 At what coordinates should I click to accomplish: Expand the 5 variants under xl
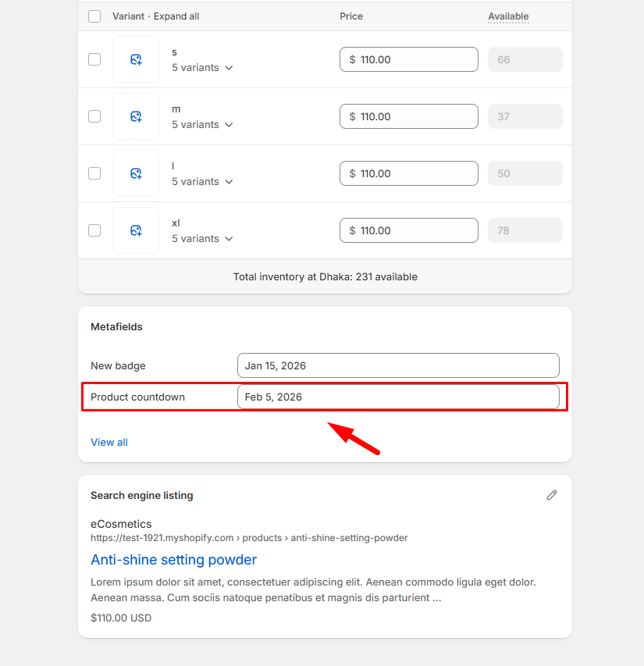202,238
